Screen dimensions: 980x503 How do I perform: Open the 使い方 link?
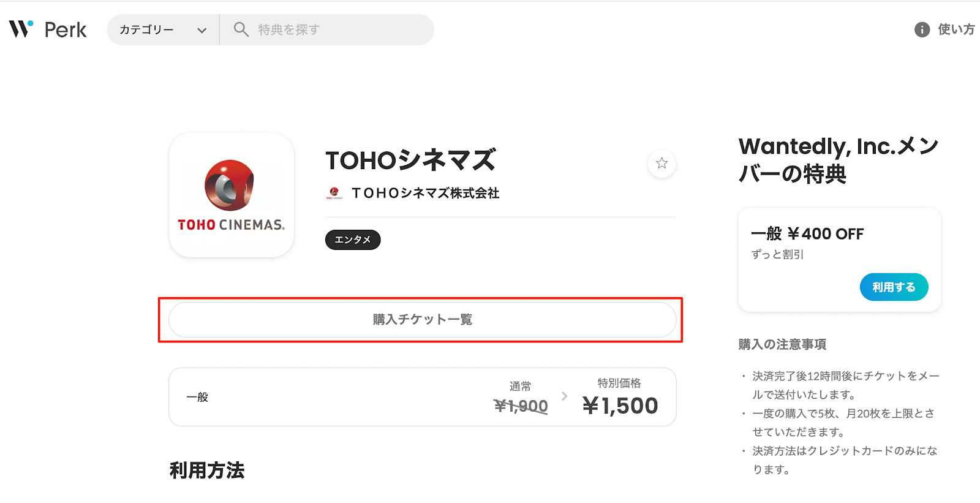pos(956,29)
